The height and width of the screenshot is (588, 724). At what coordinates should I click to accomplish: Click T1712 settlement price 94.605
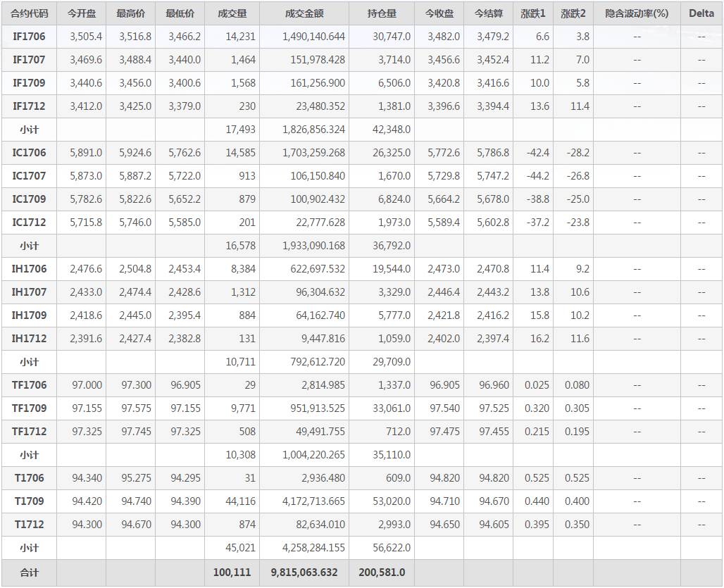pyautogui.click(x=494, y=525)
